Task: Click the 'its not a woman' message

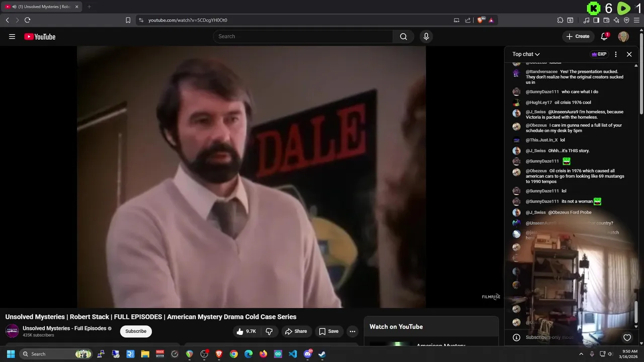Action: click(577, 202)
